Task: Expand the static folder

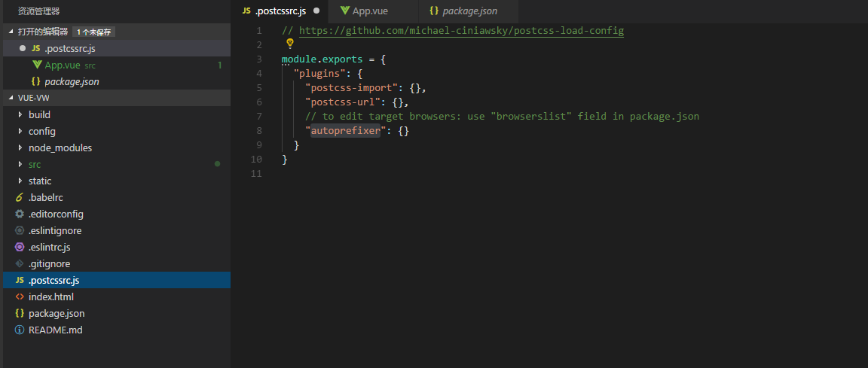Action: [x=20, y=181]
